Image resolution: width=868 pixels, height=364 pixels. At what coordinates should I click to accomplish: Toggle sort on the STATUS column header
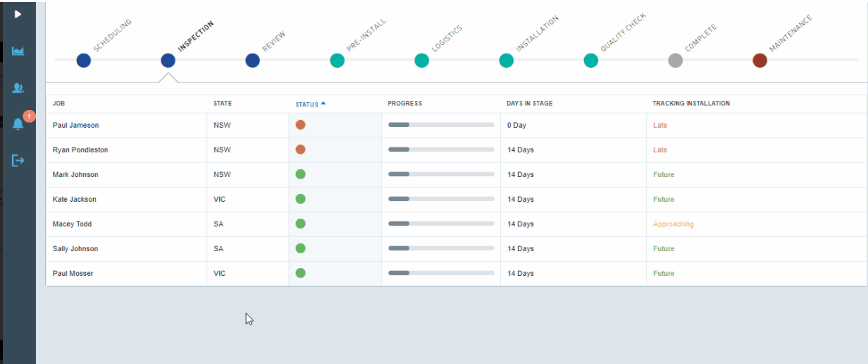click(x=311, y=104)
